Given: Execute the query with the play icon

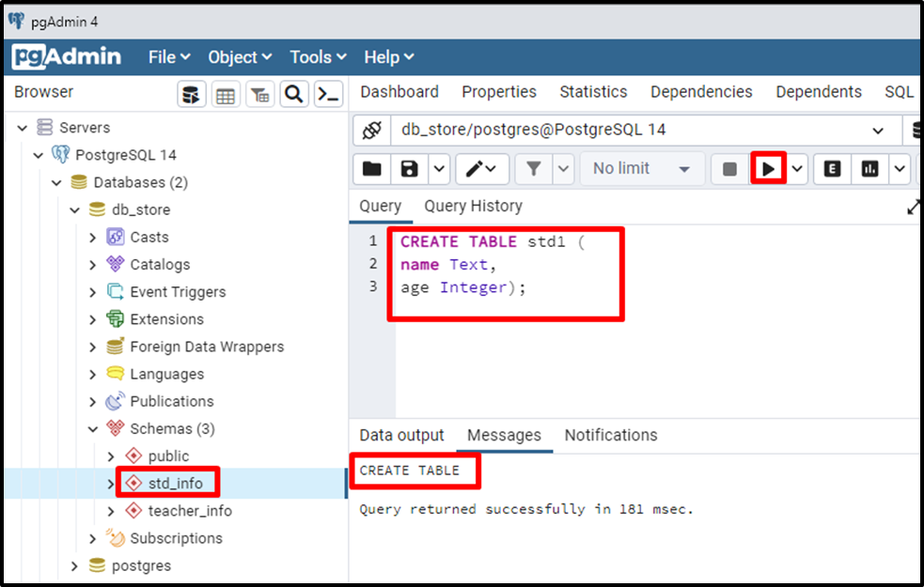Looking at the screenshot, I should tap(768, 168).
